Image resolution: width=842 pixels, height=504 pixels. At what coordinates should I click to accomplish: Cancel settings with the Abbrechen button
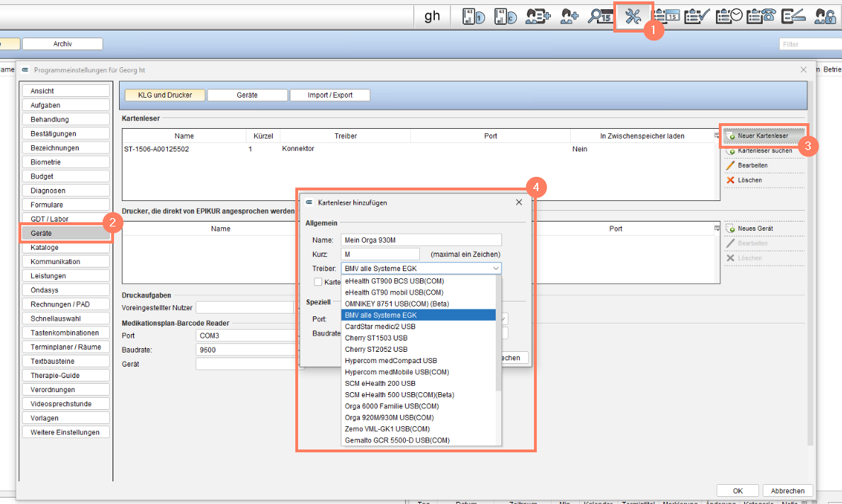pos(787,491)
